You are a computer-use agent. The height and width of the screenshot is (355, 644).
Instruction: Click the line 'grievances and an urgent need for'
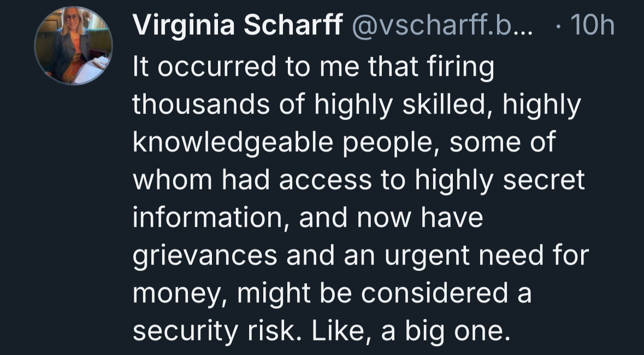[x=361, y=256]
